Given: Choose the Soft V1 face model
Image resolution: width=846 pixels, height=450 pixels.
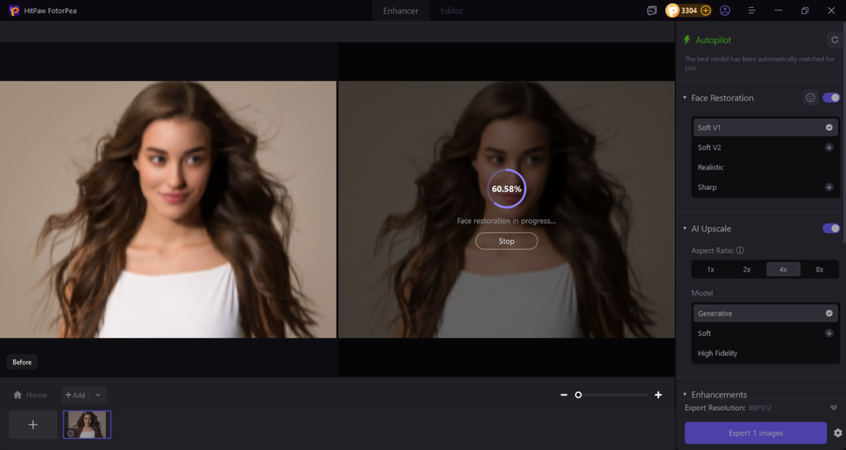Looking at the screenshot, I should click(x=765, y=127).
